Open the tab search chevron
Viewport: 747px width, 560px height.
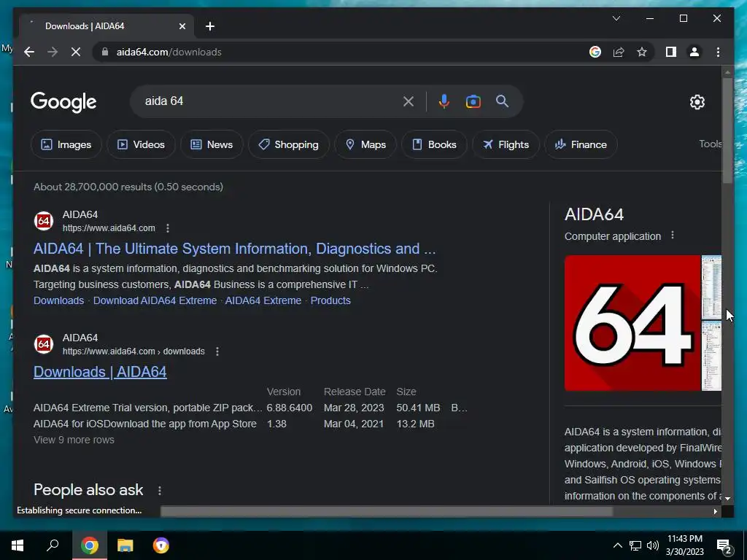coord(616,18)
